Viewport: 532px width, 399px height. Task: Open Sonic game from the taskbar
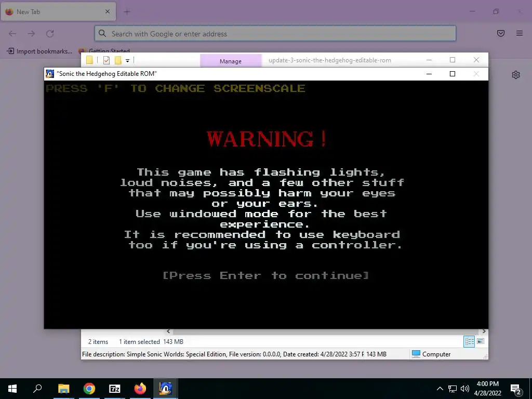(166, 389)
